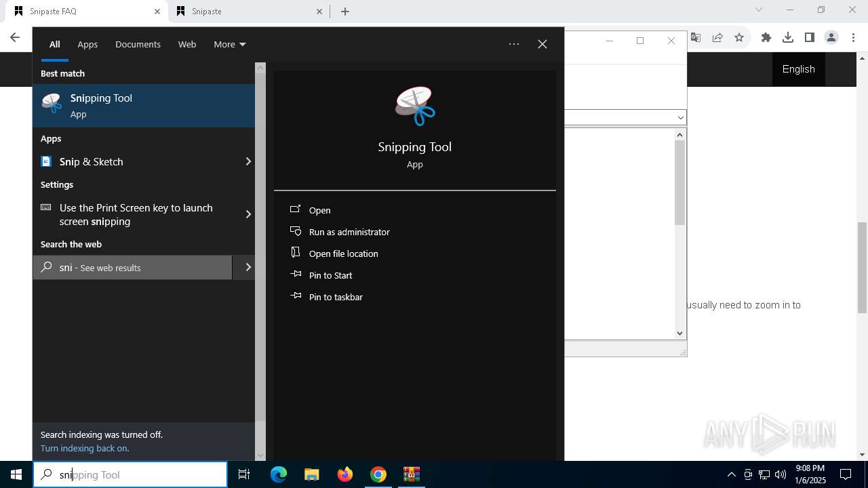Click the Google Translate page icon
Image resolution: width=868 pixels, height=488 pixels.
pyautogui.click(x=696, y=37)
